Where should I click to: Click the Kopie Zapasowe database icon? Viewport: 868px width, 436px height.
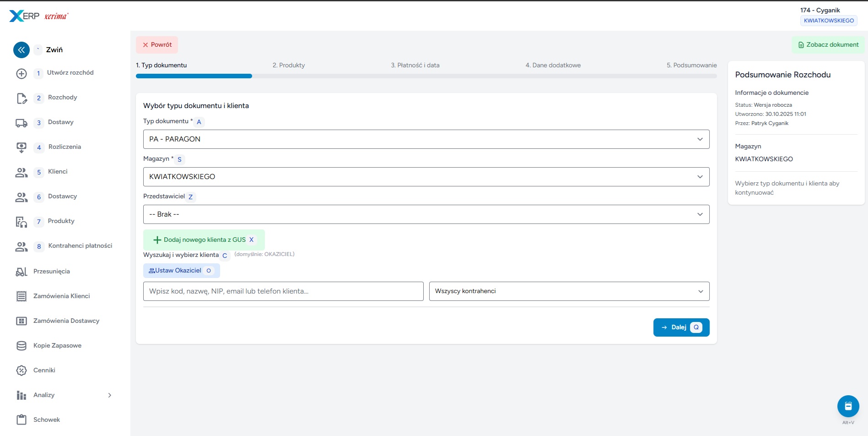(22, 346)
